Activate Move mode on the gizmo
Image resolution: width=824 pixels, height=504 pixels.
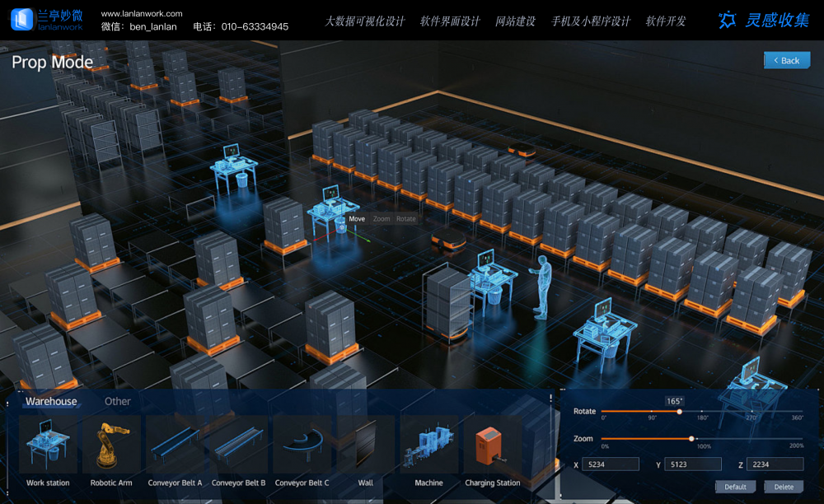coord(357,219)
